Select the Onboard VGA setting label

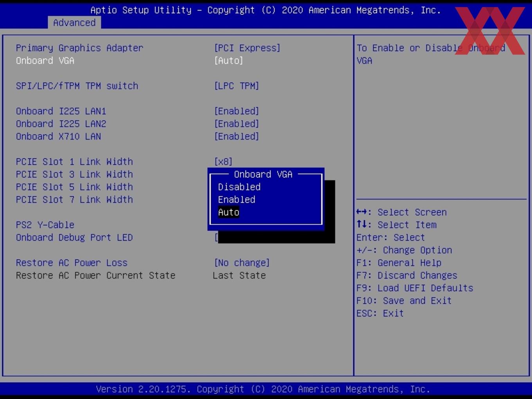coord(45,61)
